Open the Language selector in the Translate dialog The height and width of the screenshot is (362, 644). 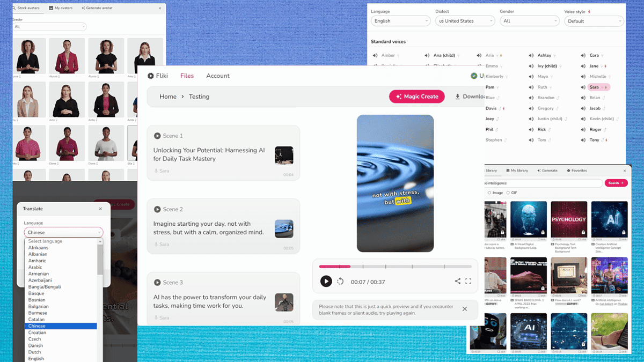(x=63, y=232)
